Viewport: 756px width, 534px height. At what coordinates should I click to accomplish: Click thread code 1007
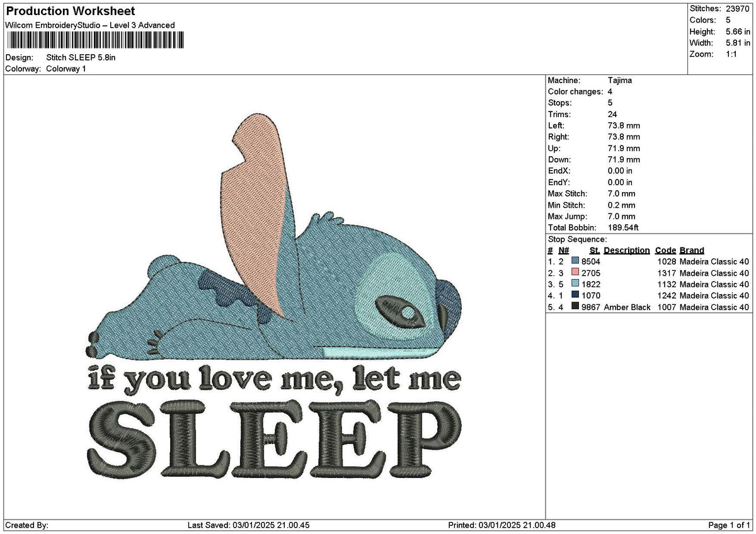[666, 307]
